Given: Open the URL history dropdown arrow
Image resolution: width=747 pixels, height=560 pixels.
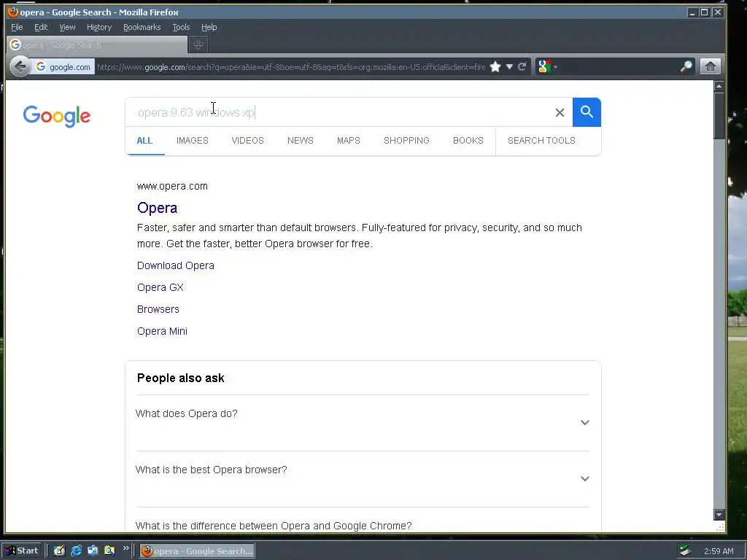Looking at the screenshot, I should 509,66.
